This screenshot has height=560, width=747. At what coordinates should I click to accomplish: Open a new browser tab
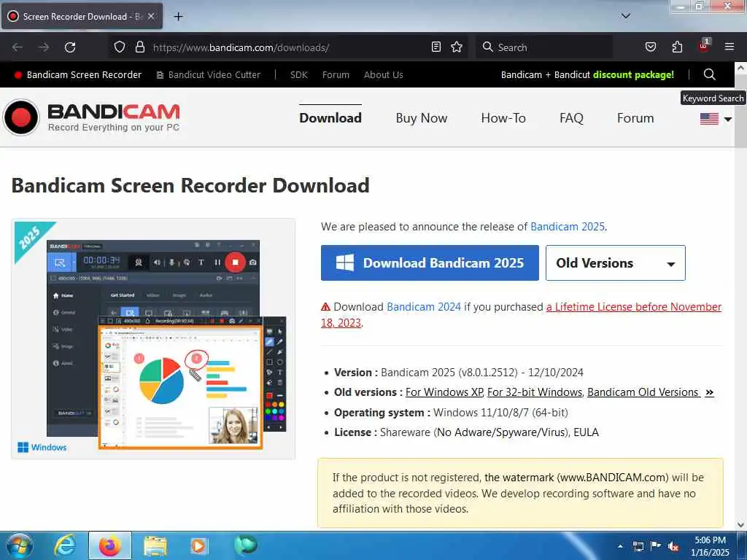pyautogui.click(x=178, y=17)
